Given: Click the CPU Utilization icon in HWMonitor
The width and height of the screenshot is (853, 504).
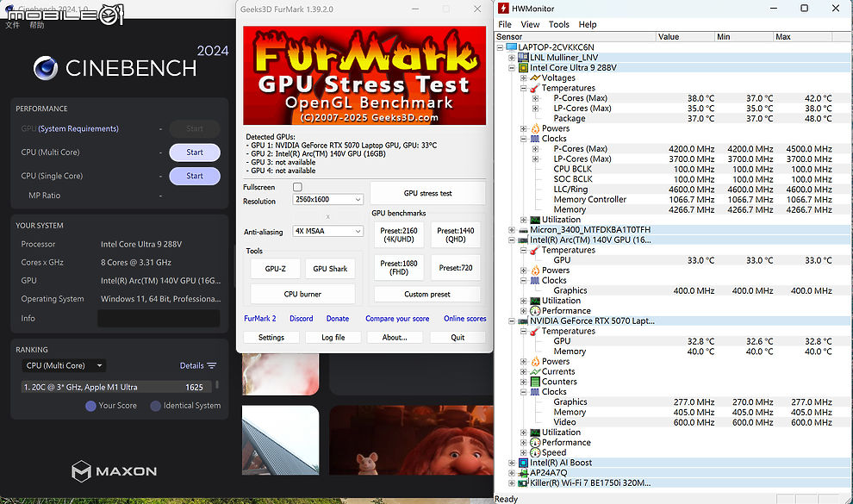Looking at the screenshot, I should click(x=535, y=220).
